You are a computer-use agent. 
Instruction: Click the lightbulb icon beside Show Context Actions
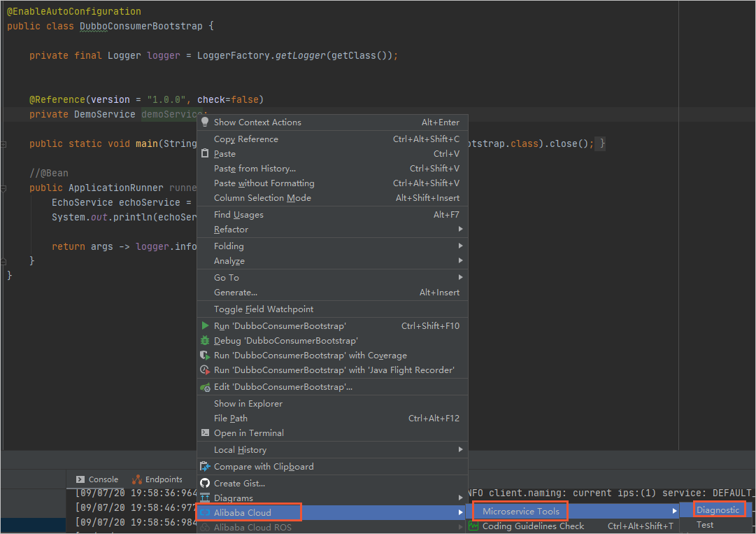(205, 122)
